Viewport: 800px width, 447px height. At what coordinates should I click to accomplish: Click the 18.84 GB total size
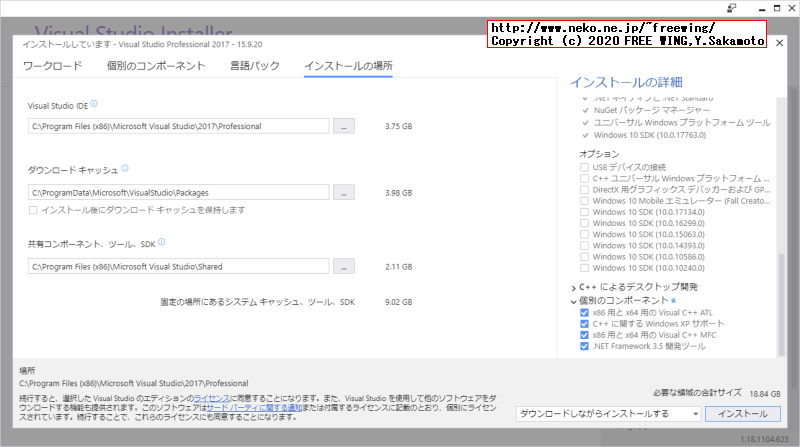(765, 394)
